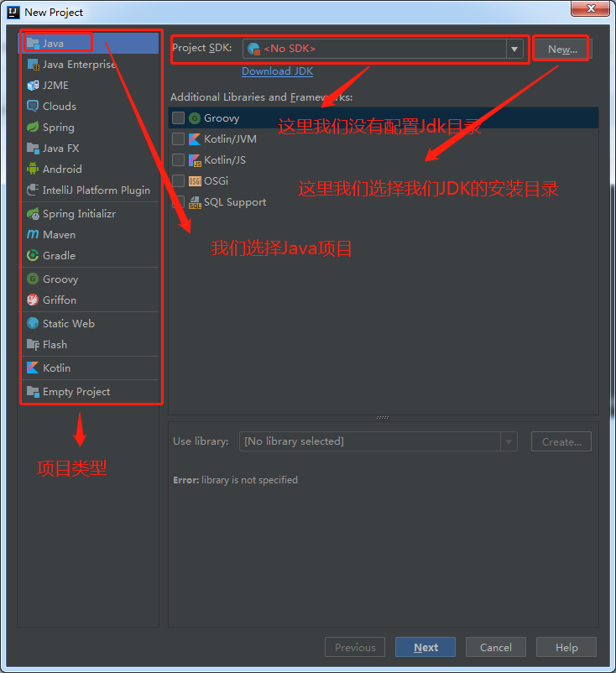Toggle the OSGi checkbox

pyautogui.click(x=178, y=181)
